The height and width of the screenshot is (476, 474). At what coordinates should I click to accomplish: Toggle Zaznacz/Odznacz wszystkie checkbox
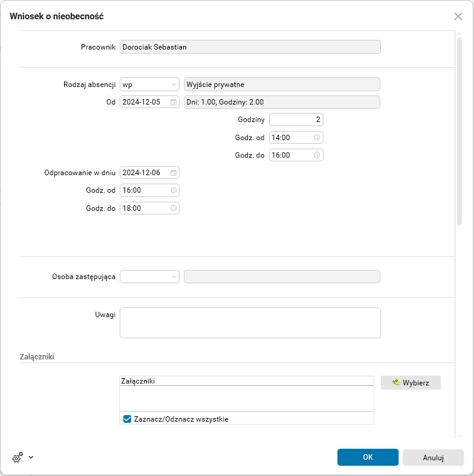(x=127, y=419)
